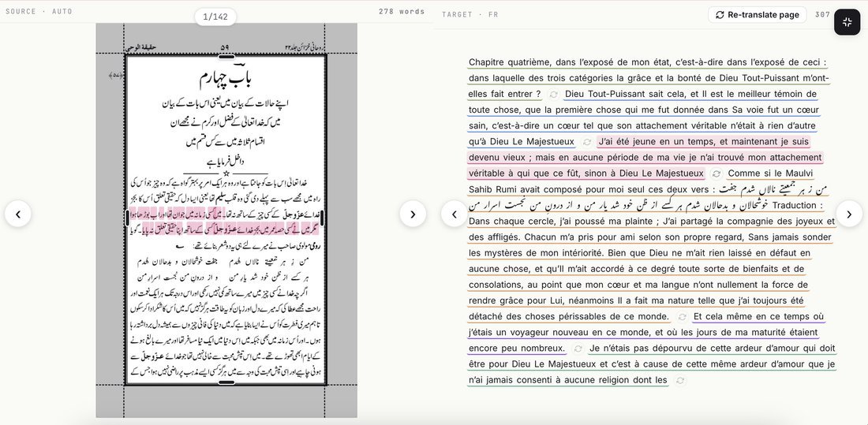Select the "Je n'étais pas dépourvu" segment
The width and height of the screenshot is (868, 425).
click(652, 364)
